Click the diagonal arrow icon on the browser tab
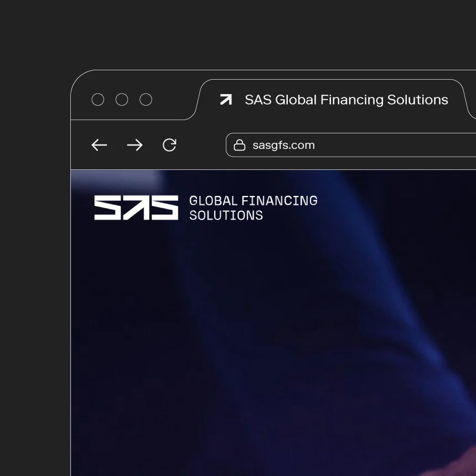Image resolution: width=476 pixels, height=476 pixels. [225, 100]
